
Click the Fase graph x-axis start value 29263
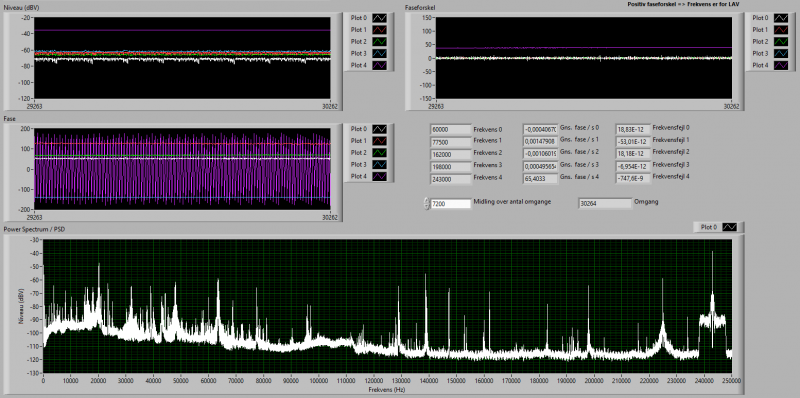pos(34,217)
